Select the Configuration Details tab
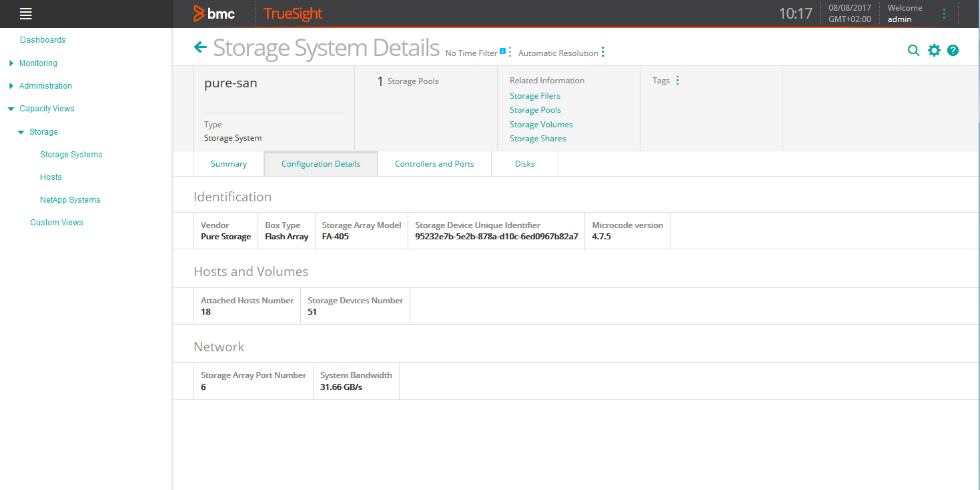This screenshot has width=980, height=490. click(x=321, y=164)
